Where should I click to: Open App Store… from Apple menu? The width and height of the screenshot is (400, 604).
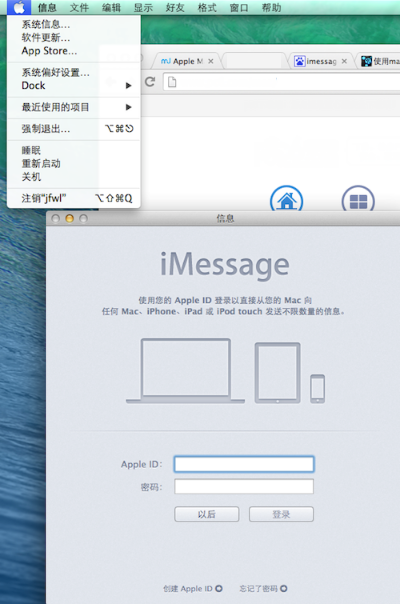pos(74,51)
